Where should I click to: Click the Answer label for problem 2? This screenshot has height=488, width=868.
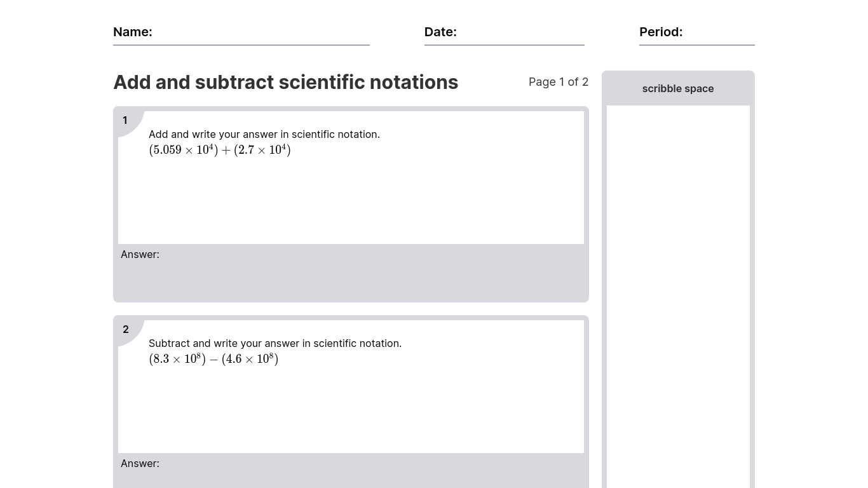(x=140, y=463)
